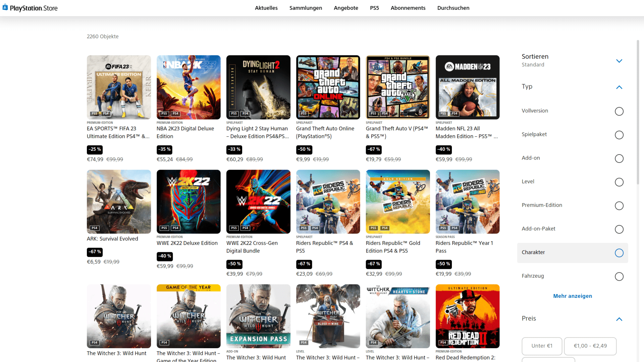
Task: Expand the Sortieren dropdown chevron
Action: [619, 61]
